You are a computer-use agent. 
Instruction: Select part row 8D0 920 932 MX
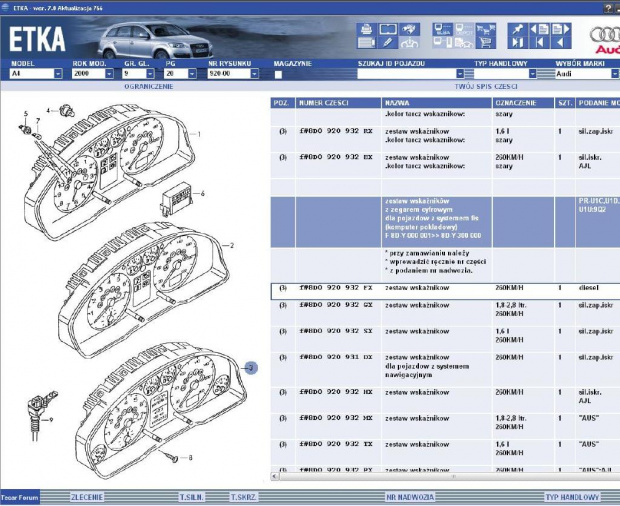445,426
